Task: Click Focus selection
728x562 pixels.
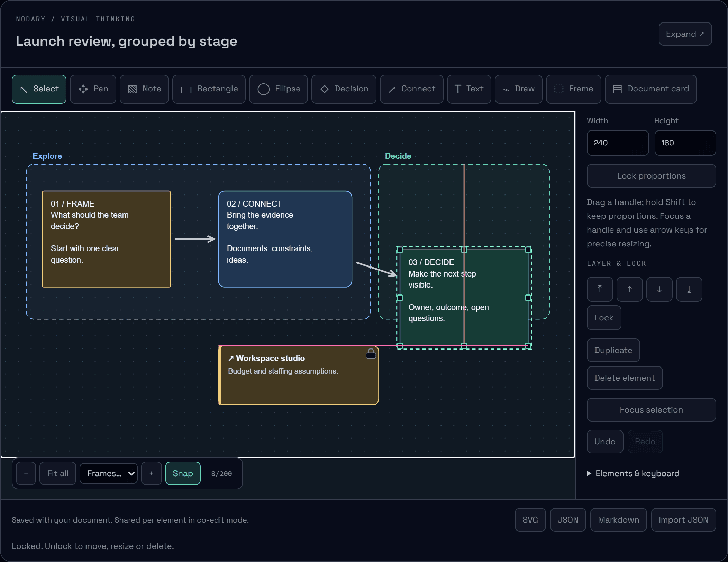Action: 652,410
